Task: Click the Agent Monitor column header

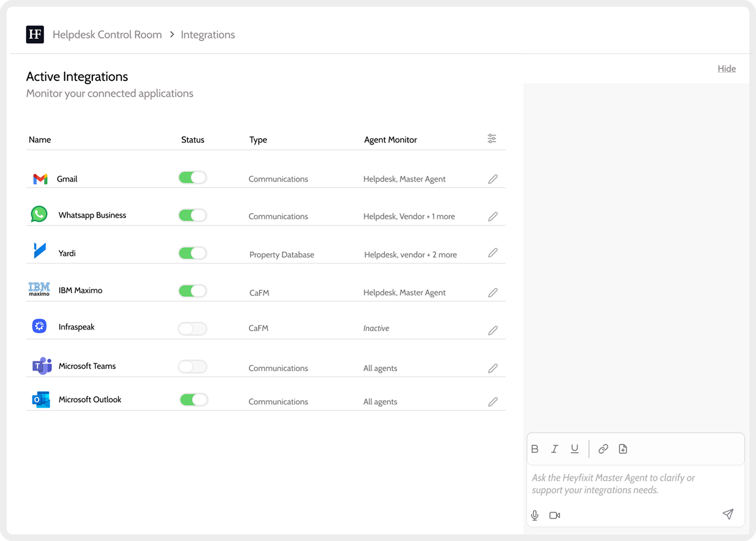Action: [390, 140]
